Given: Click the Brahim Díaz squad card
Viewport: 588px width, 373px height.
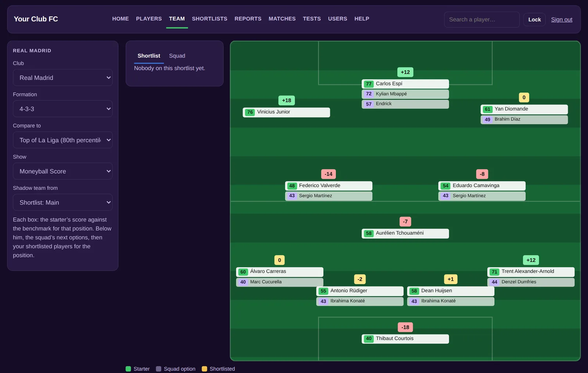Looking at the screenshot, I should tap(524, 120).
